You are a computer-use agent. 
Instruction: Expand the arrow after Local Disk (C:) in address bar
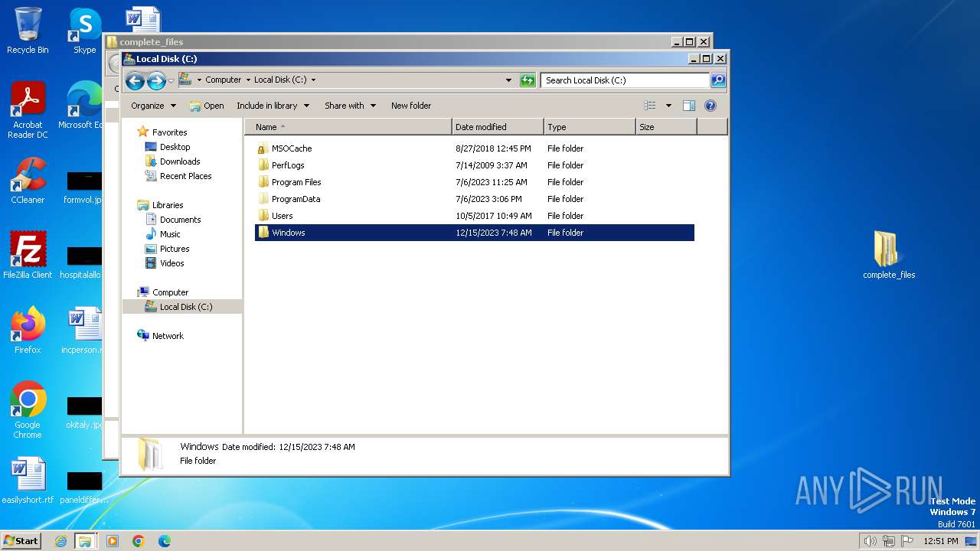pos(313,80)
